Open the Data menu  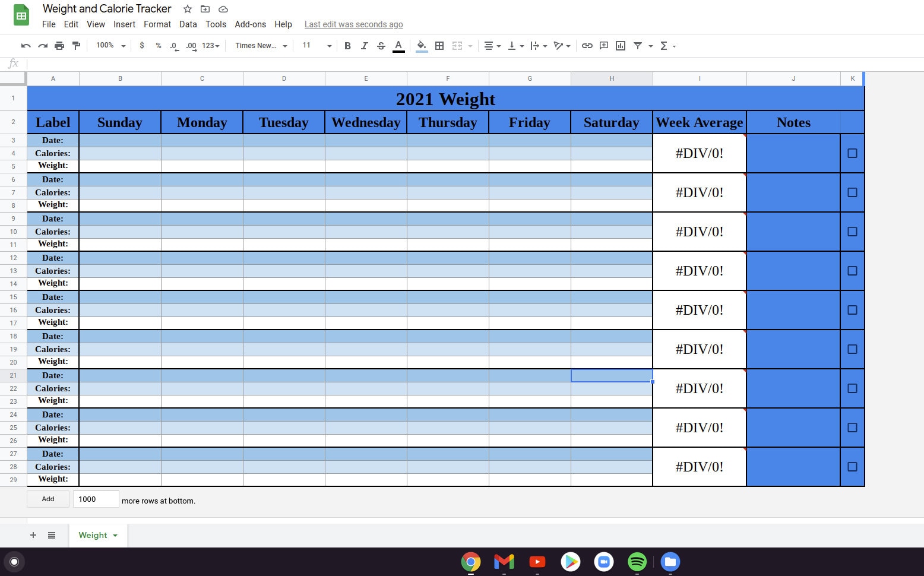(x=188, y=24)
